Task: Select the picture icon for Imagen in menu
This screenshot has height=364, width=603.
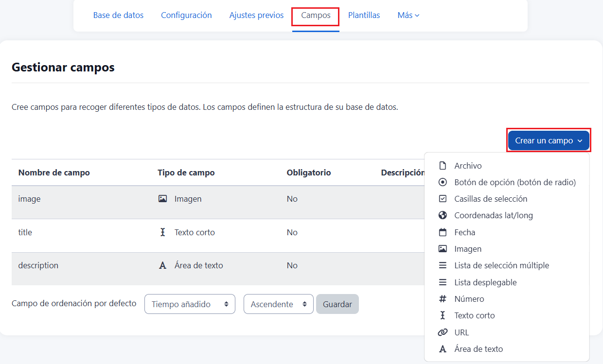Action: [443, 249]
